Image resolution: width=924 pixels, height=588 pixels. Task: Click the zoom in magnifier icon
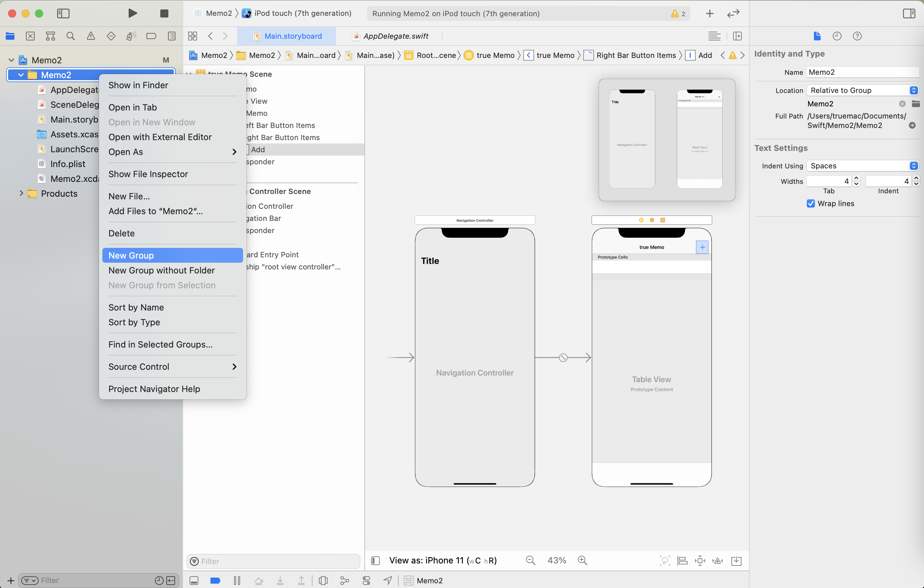[x=582, y=560]
